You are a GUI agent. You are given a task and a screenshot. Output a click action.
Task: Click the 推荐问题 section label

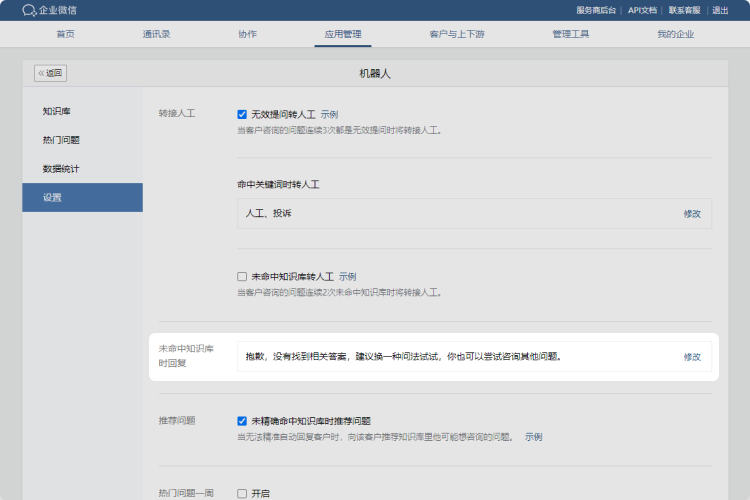(177, 421)
